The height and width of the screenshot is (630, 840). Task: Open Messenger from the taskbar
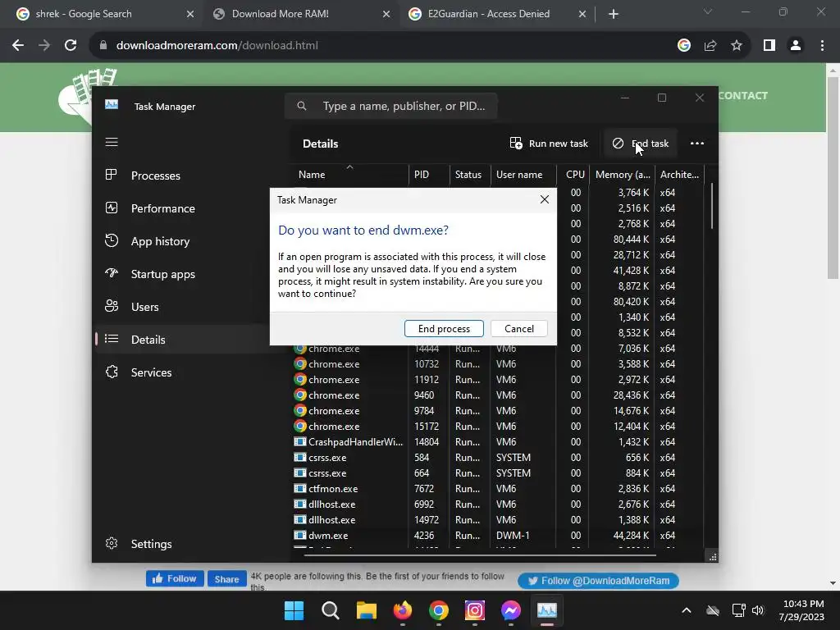pos(510,610)
